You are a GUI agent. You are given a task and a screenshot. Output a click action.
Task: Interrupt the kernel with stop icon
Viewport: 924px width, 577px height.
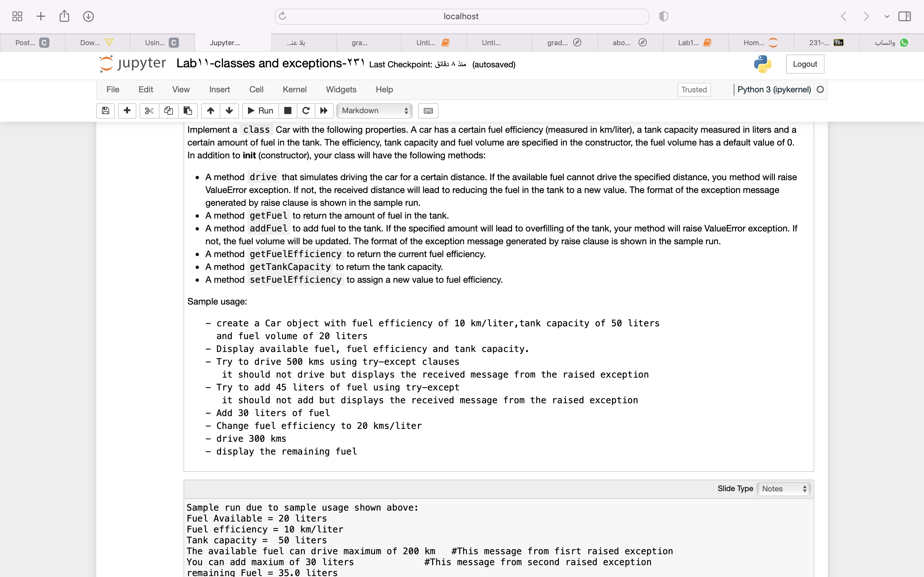pos(288,111)
